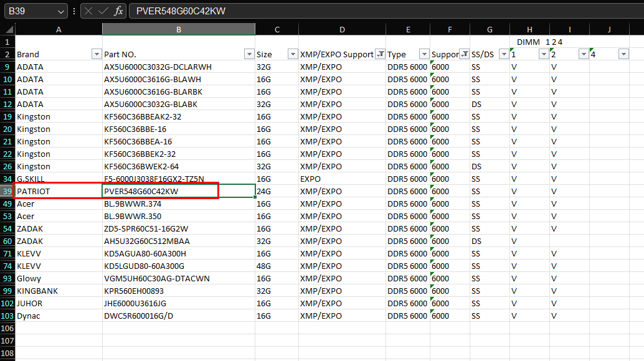The height and width of the screenshot is (361, 644).
Task: Click cell with KD5AGUA80-60A300H
Action: tap(179, 253)
